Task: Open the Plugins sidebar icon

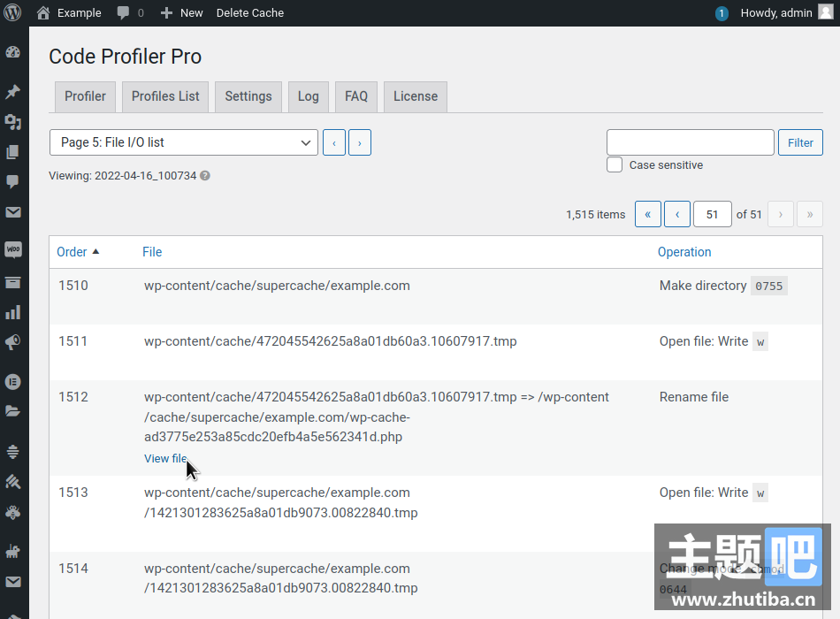Action: coord(13,551)
